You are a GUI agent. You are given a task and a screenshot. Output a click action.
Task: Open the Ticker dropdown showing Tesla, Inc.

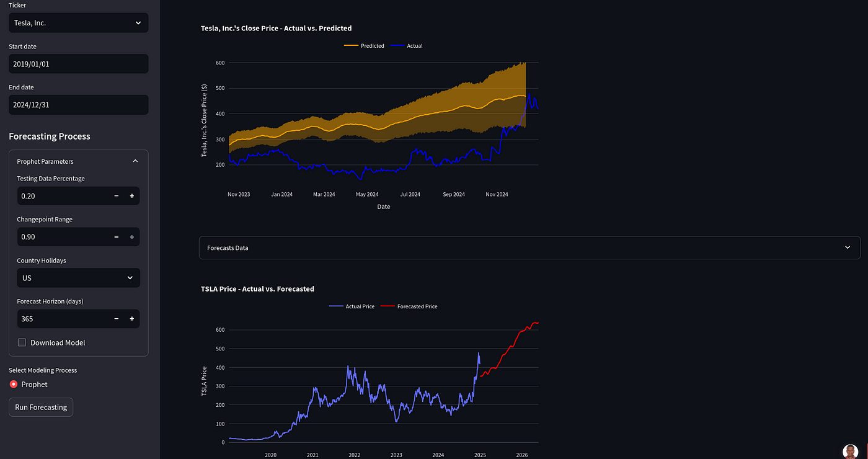click(78, 23)
